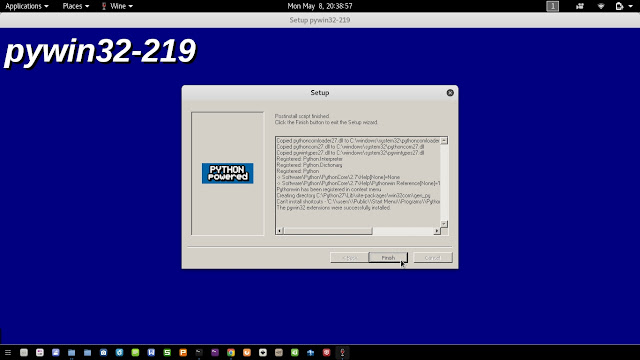
Task: Select 'The pywin32 extensions were successfully installed'
Action: [333, 208]
